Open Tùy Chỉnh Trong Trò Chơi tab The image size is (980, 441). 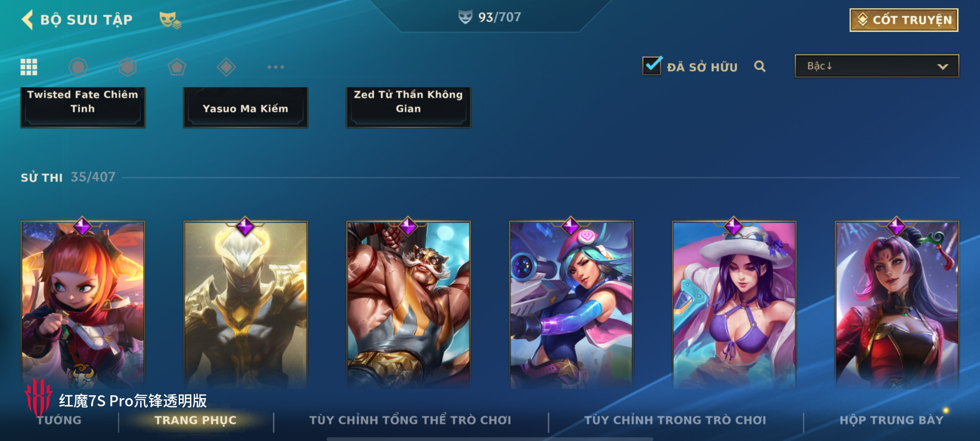point(675,420)
